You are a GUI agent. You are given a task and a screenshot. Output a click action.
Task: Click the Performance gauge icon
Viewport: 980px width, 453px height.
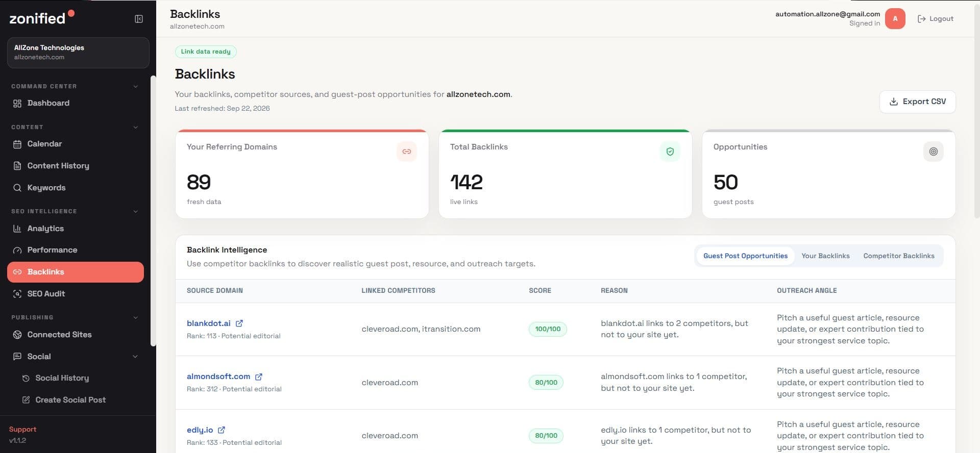point(17,250)
